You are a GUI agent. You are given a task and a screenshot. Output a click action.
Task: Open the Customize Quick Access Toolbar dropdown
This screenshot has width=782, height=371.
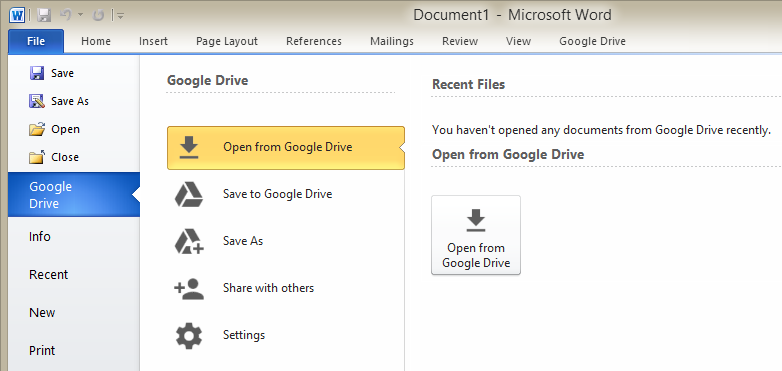119,16
